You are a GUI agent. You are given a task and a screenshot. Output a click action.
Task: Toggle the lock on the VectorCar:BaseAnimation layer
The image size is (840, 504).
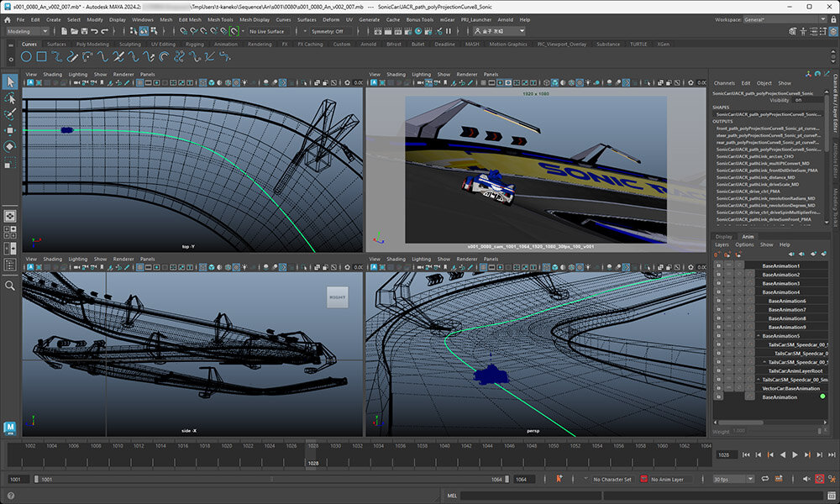(718, 388)
